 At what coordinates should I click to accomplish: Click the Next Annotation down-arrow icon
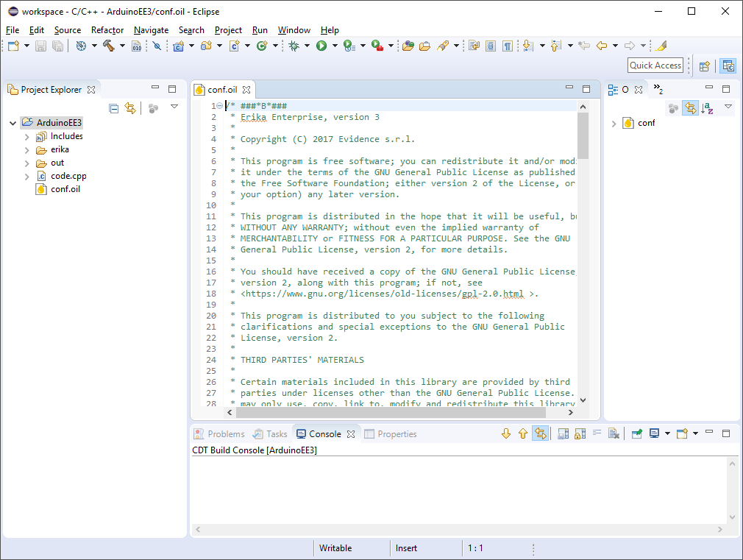pos(528,46)
